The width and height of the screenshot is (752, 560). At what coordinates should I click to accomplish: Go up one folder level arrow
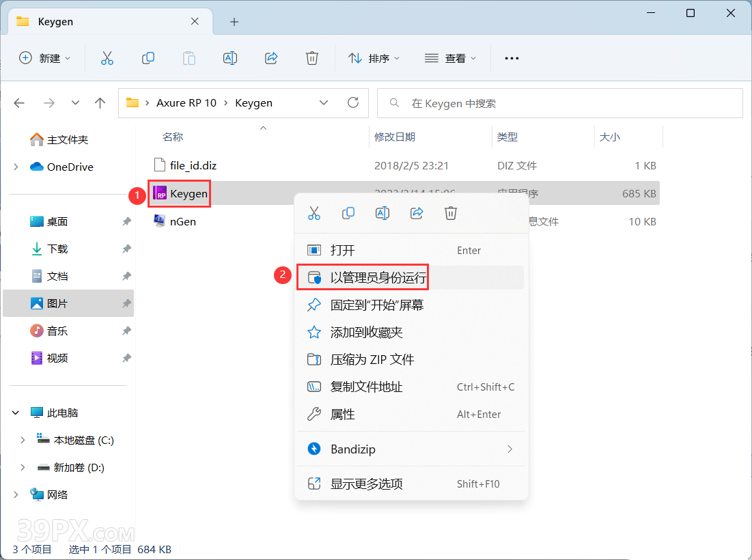[100, 102]
